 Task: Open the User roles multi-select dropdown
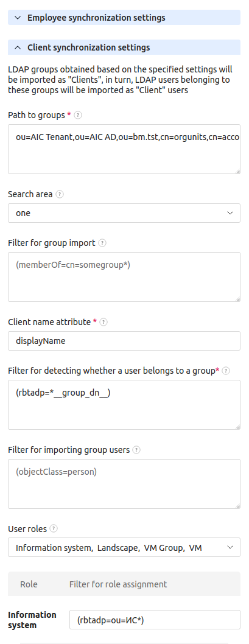click(x=124, y=547)
